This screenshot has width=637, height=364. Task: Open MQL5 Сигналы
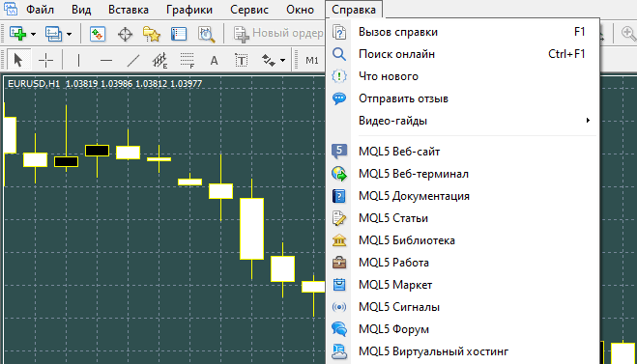click(463, 307)
